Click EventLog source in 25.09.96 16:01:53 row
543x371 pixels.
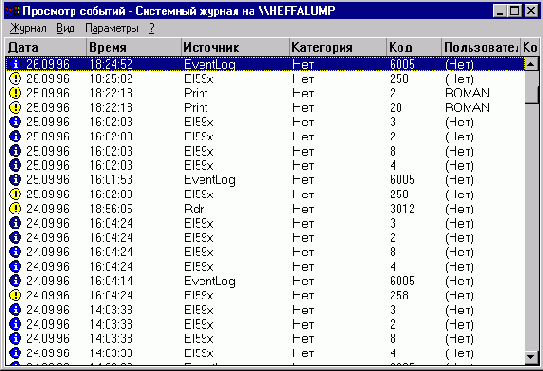(x=210, y=180)
